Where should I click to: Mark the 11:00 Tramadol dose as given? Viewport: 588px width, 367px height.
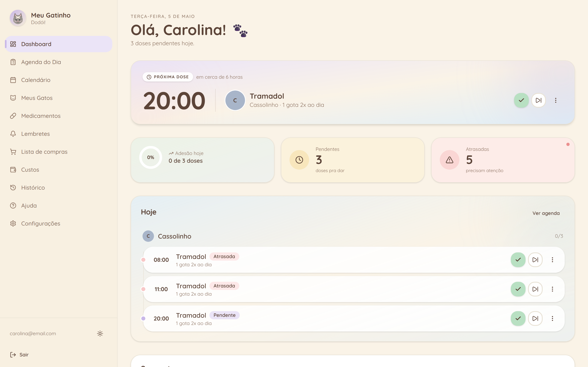(518, 289)
